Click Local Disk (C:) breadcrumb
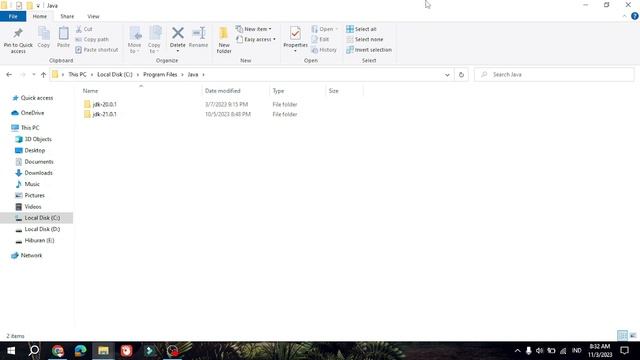 point(115,75)
